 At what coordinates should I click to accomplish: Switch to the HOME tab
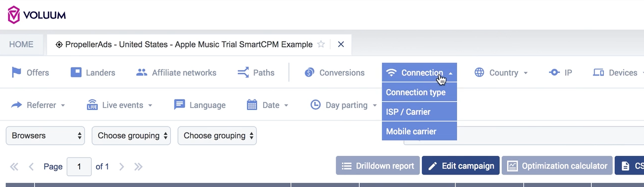coord(21,44)
